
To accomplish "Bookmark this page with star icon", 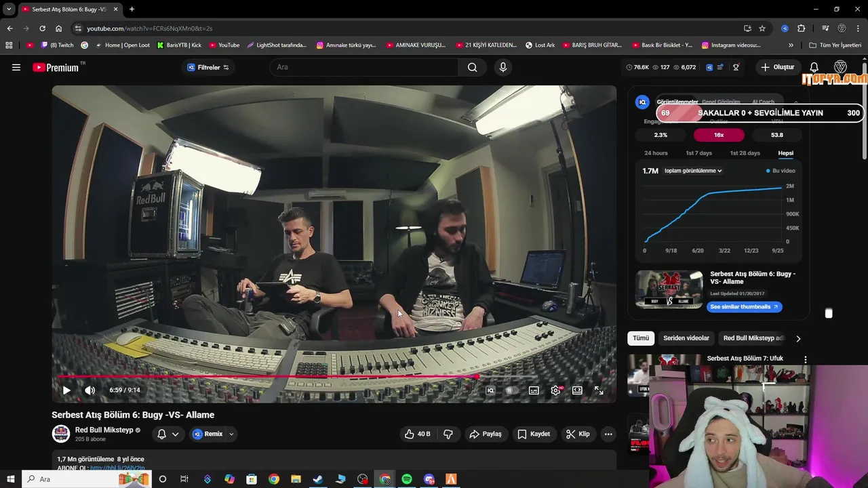I will pyautogui.click(x=762, y=28).
